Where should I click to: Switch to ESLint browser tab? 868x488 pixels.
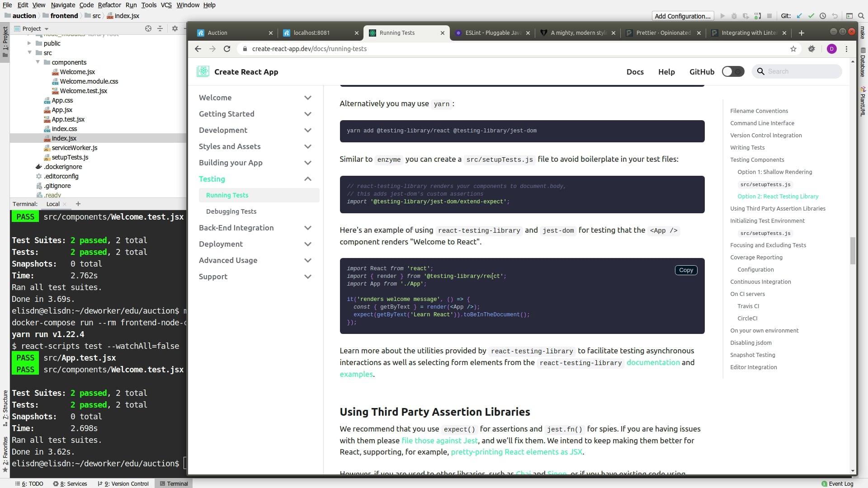[x=491, y=33]
